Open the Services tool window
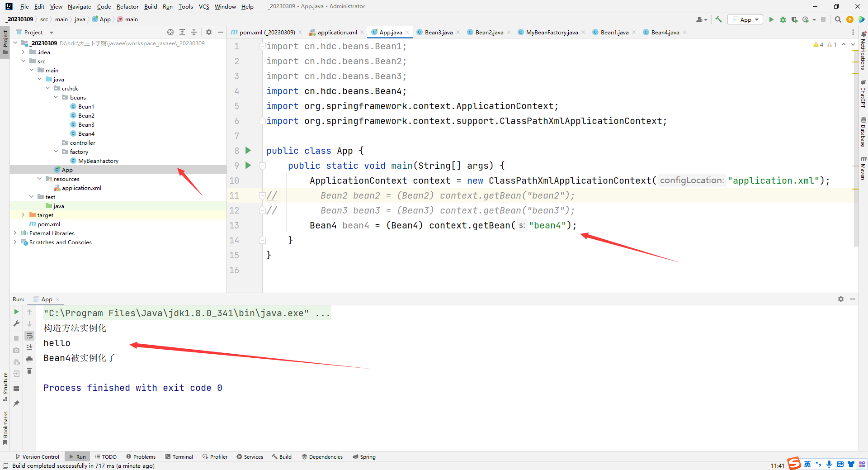The height and width of the screenshot is (470, 868). coord(250,457)
